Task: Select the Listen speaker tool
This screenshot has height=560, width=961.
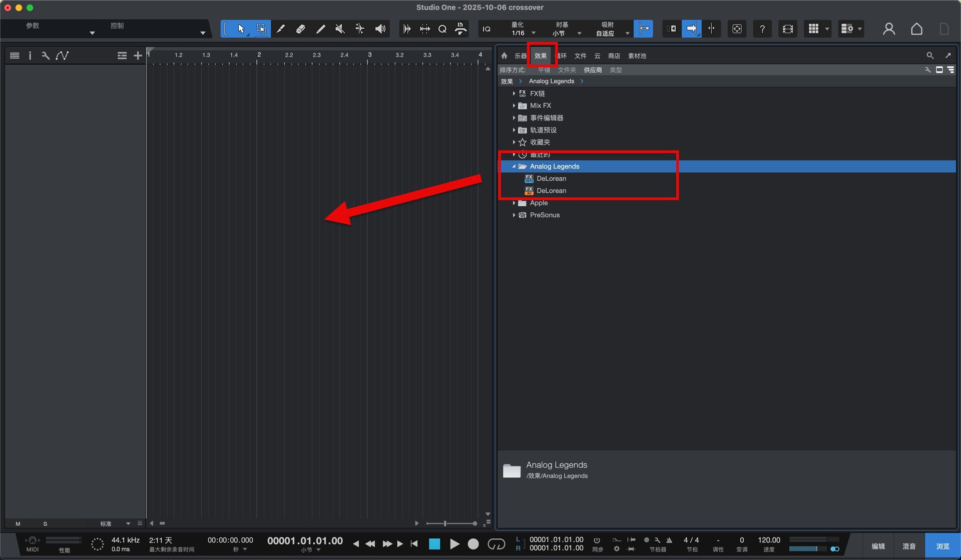Action: [380, 29]
